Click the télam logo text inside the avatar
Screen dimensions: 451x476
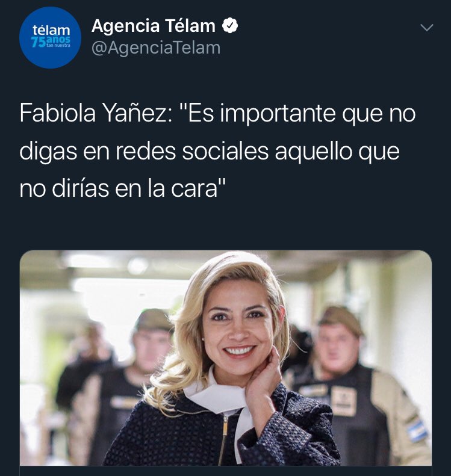[51, 30]
